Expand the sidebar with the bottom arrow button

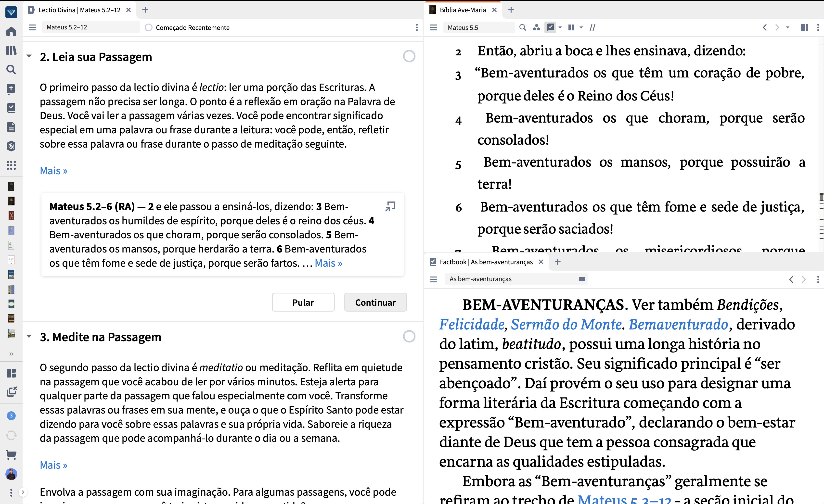[x=23, y=492]
